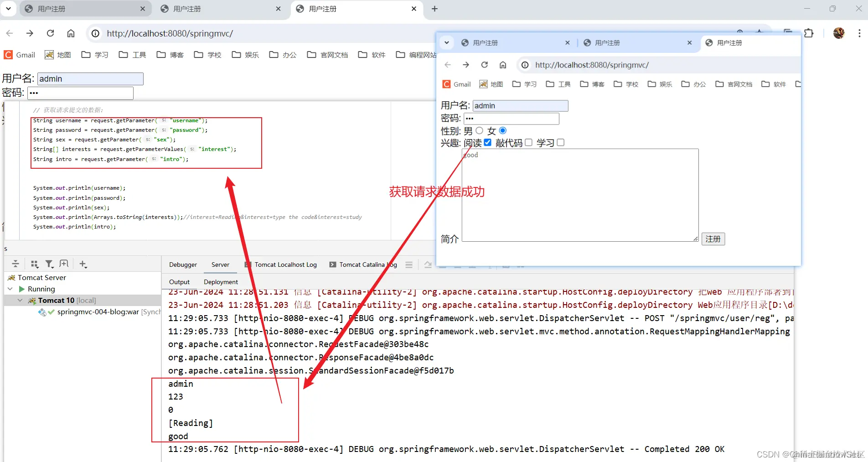Close the second 用户注册 tab in the large browser
The image size is (868, 462).
pos(279,9)
